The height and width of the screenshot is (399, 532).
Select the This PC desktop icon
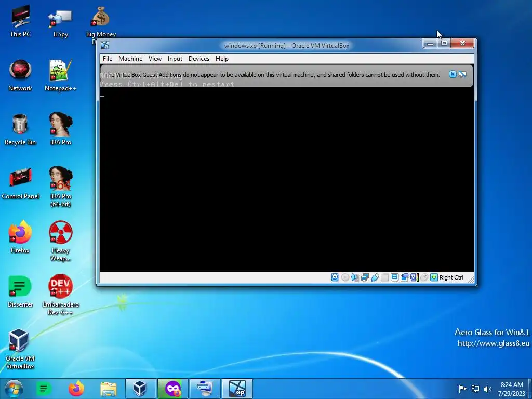click(20, 21)
